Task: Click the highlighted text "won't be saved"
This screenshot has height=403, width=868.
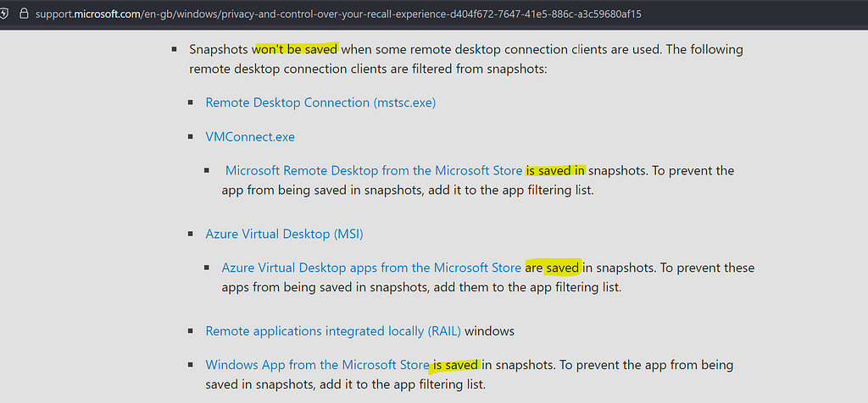Action: [x=295, y=50]
